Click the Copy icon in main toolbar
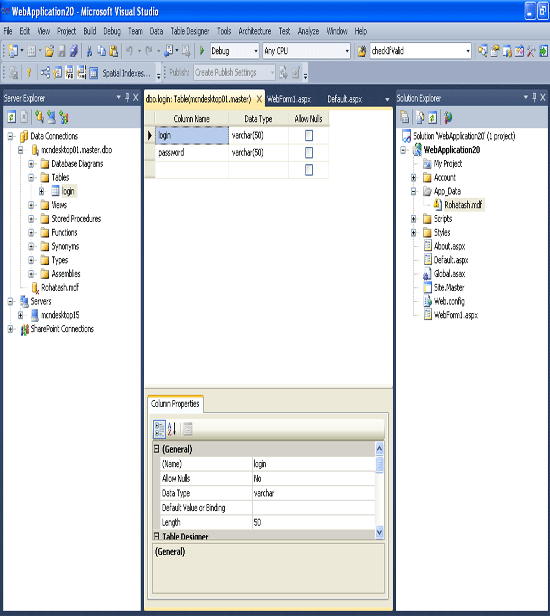The height and width of the screenshot is (616, 550). (101, 51)
